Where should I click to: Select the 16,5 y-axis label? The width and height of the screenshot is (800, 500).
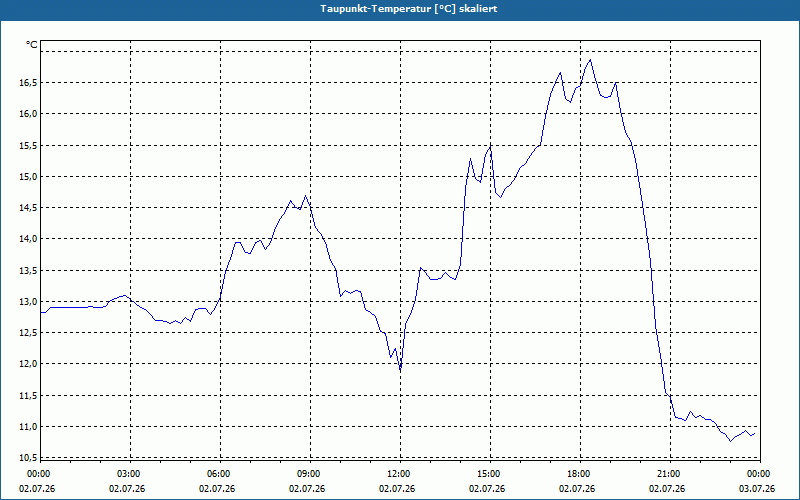pos(29,83)
